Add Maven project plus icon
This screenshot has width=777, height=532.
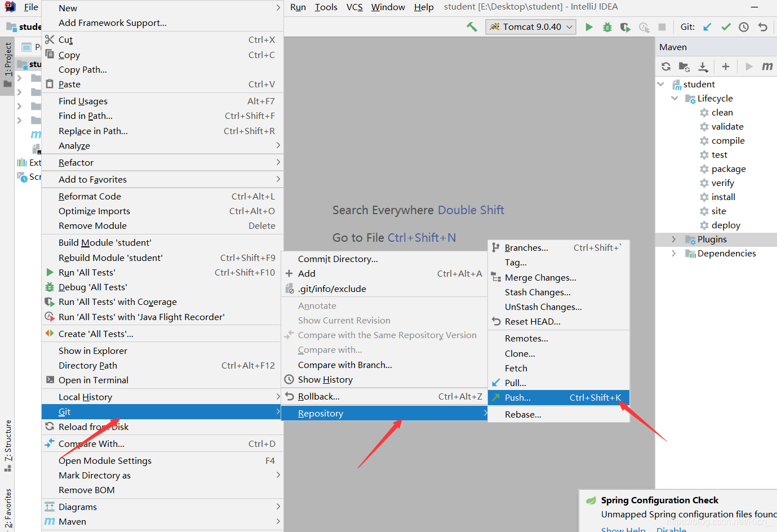pos(726,66)
